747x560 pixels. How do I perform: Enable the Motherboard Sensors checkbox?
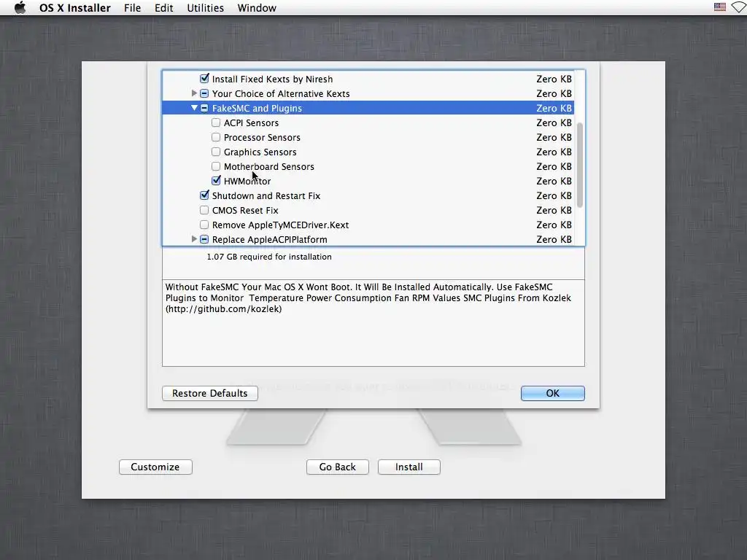(x=216, y=166)
